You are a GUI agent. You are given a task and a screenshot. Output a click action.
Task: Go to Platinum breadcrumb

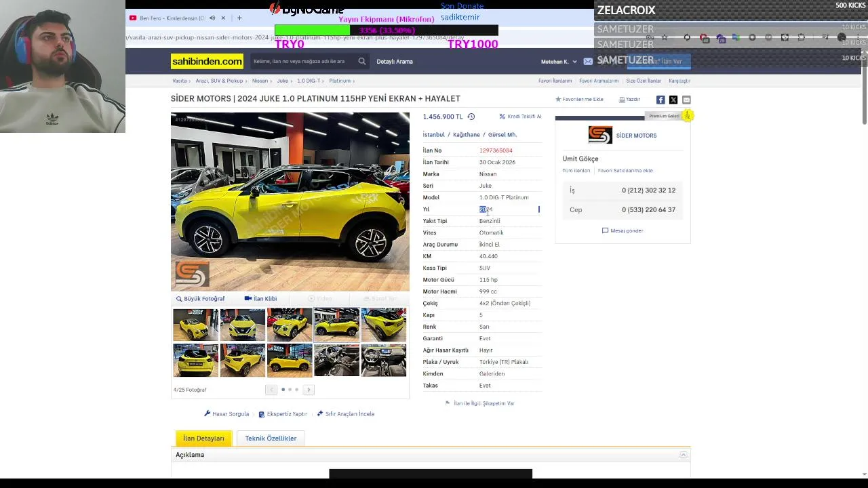click(x=340, y=81)
